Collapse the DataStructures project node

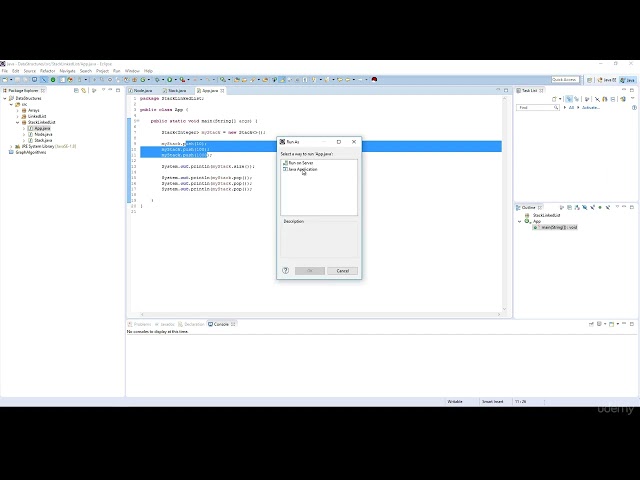[5, 98]
